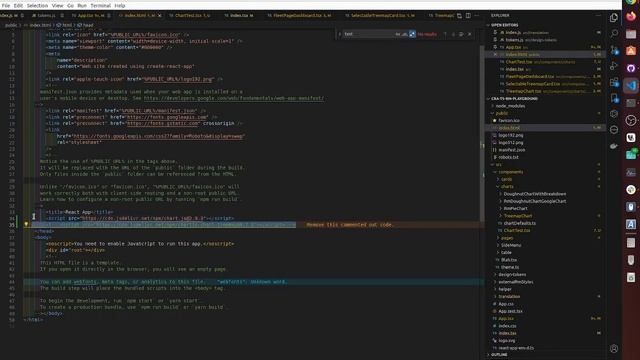The width and height of the screenshot is (640, 360).
Task: Open robots.txt in file tree
Action: 508,157
